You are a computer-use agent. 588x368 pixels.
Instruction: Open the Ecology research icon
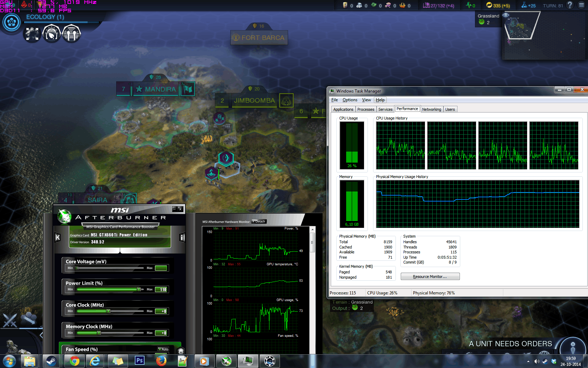(12, 22)
